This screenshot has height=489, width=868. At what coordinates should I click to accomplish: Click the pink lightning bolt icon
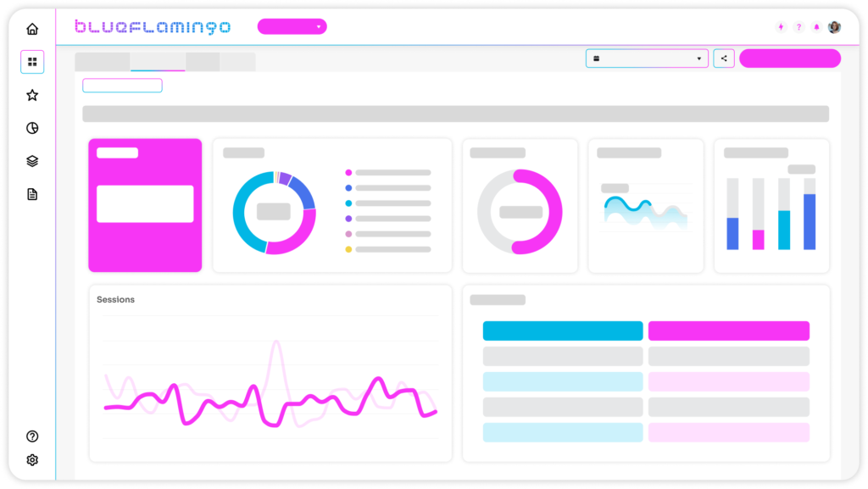(x=781, y=27)
